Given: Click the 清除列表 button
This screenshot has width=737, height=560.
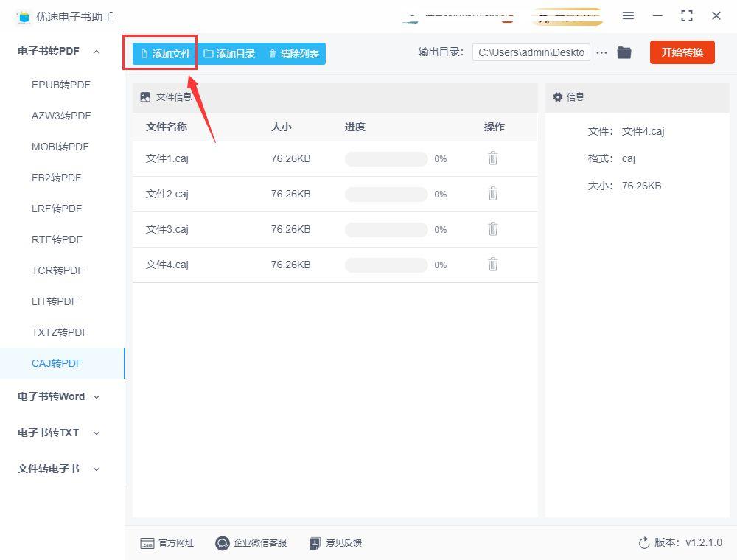Looking at the screenshot, I should point(294,54).
